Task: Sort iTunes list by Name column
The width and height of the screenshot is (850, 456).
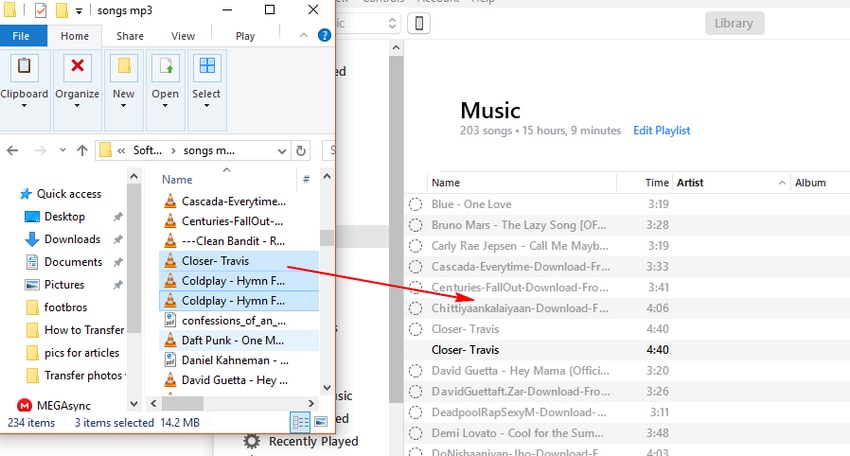Action: 521,183
